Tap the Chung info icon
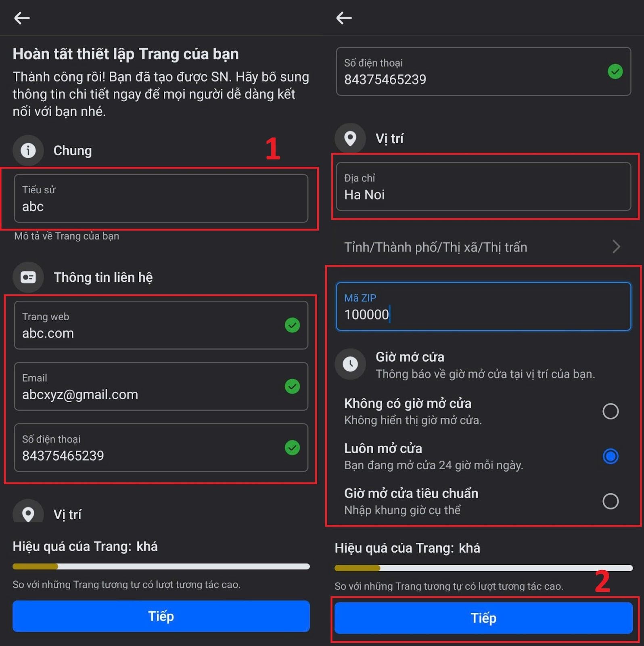This screenshot has width=644, height=646. [x=28, y=151]
